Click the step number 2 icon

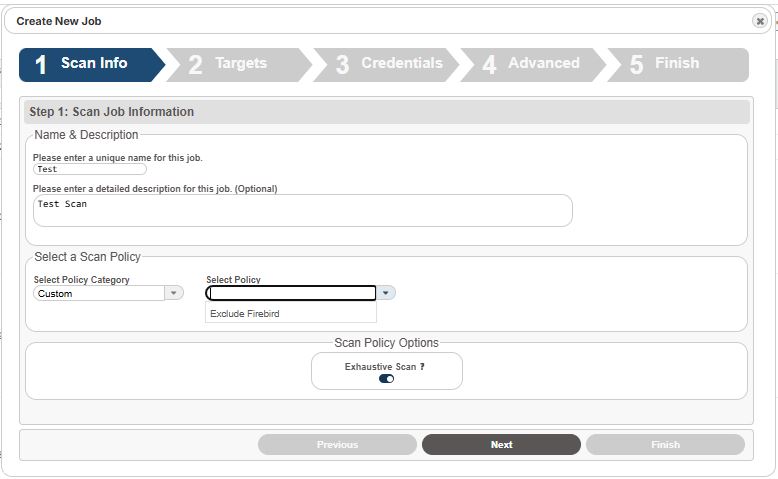click(195, 65)
